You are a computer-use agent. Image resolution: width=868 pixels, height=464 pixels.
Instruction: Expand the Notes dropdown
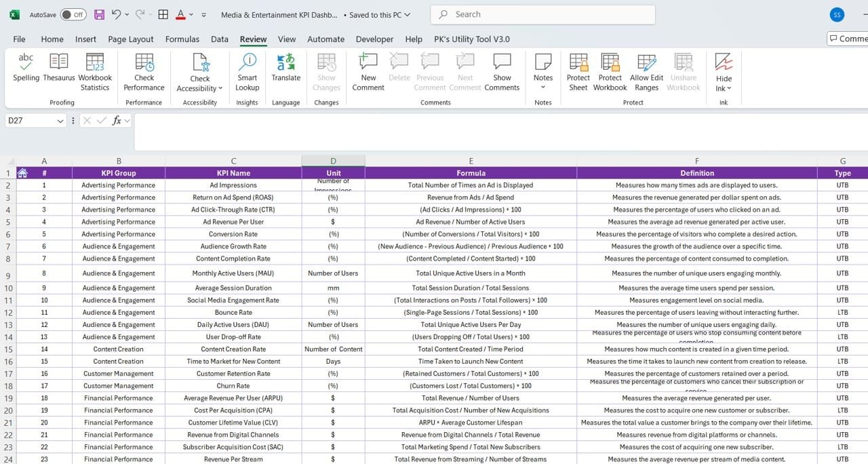[543, 72]
